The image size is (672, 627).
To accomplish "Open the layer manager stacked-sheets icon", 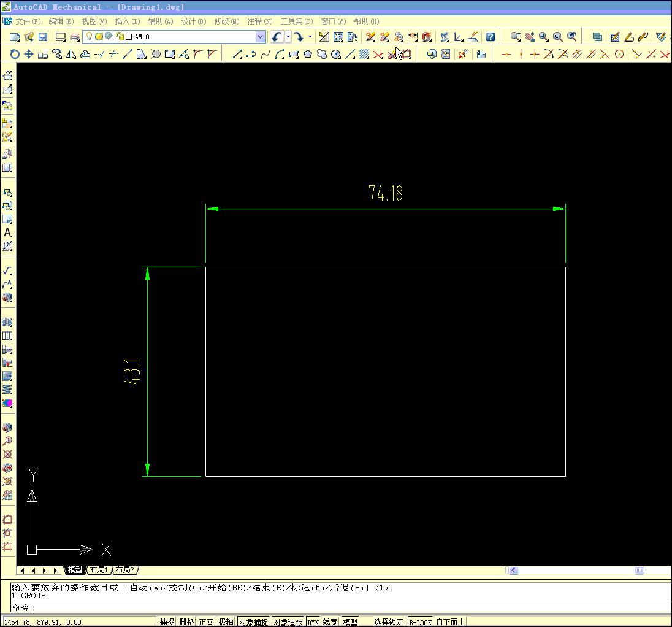I will click(75, 37).
